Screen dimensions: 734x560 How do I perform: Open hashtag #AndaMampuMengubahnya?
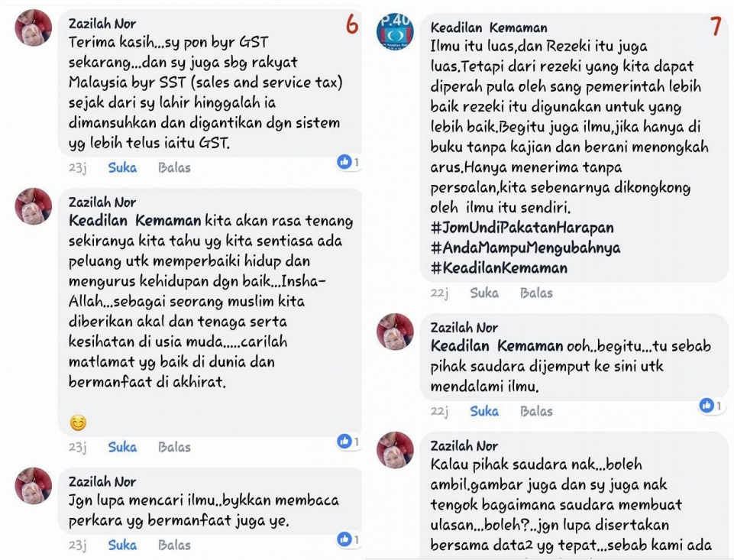point(525,248)
